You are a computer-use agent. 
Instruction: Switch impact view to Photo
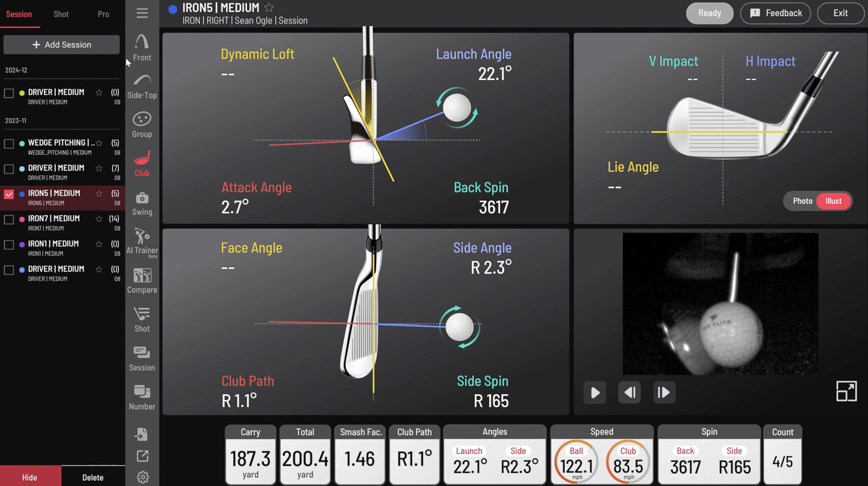coord(802,201)
